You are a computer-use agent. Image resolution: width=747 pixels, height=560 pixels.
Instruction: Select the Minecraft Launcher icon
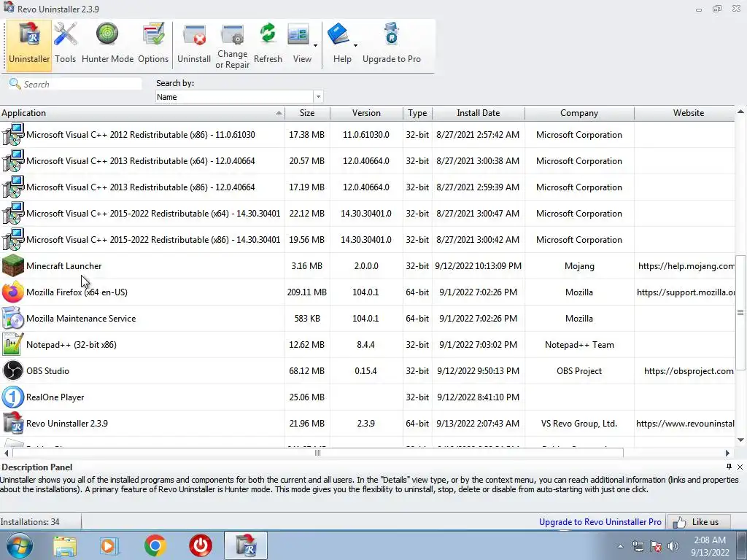pyautogui.click(x=13, y=265)
